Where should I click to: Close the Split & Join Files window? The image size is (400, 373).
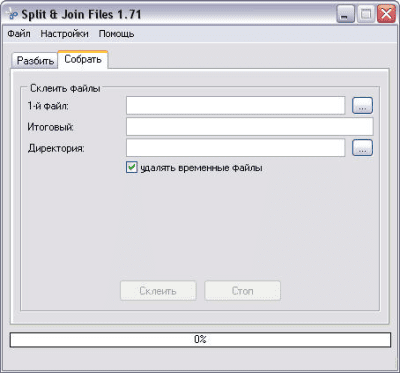tap(386, 14)
